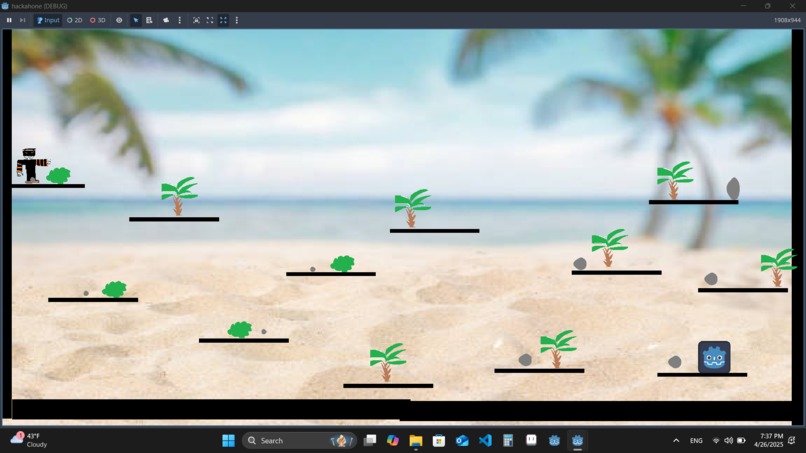Advance to the next frame
806x453 pixels.
tap(23, 20)
